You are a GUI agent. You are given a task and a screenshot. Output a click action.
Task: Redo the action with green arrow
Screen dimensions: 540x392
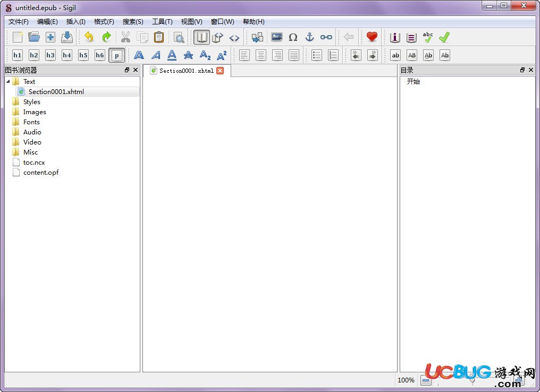point(106,37)
